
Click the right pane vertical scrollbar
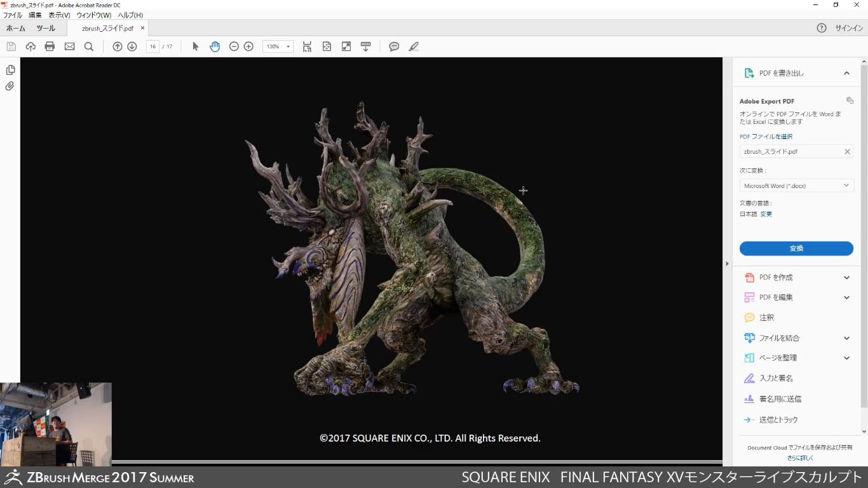click(x=864, y=235)
